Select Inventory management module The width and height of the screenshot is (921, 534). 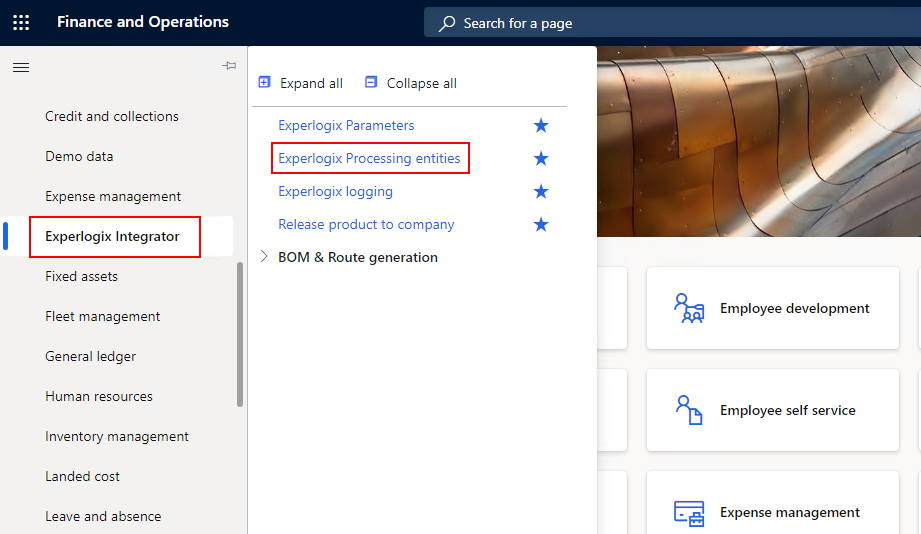117,436
